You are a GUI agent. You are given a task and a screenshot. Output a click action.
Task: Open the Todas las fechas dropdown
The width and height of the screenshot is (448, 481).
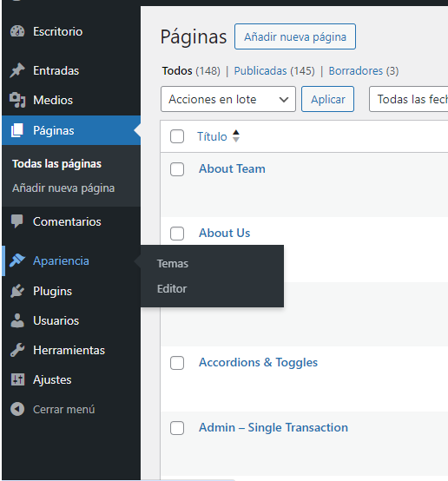[409, 99]
